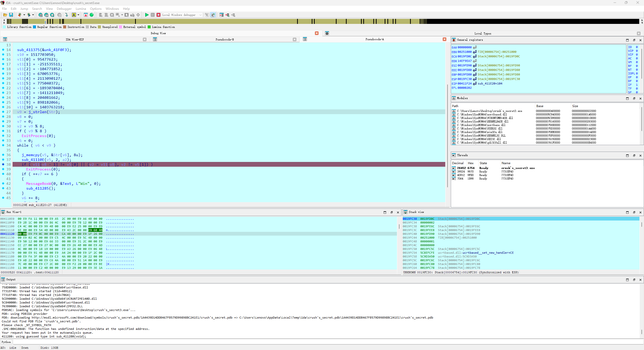644x350 pixels.
Task: Open the Local Windows debugger combo box
Action: pyautogui.click(x=182, y=15)
